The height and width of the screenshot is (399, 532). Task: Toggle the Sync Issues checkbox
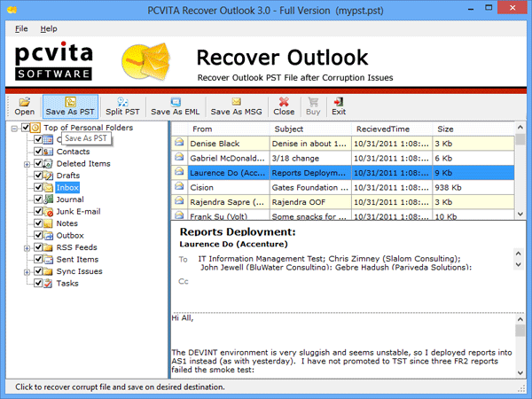click(x=38, y=270)
